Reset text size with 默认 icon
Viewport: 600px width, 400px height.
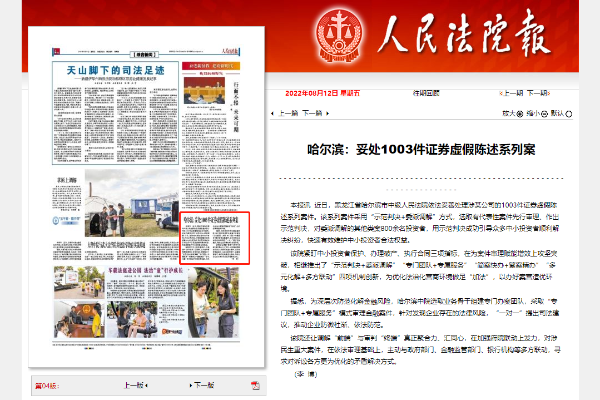pos(571,114)
